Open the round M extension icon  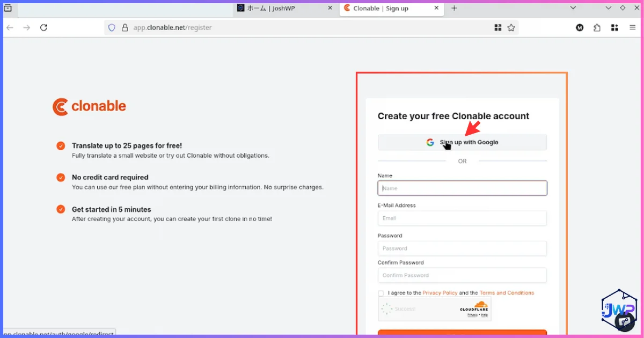coord(580,28)
